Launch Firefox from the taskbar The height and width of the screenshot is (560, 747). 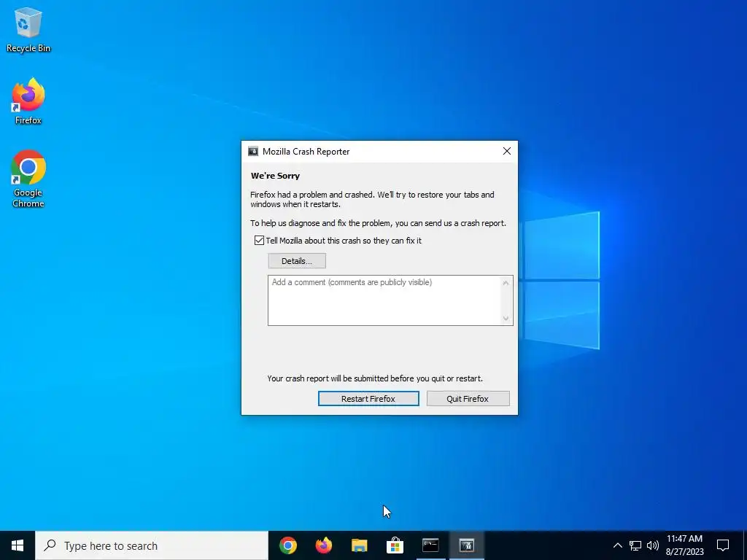pos(324,545)
